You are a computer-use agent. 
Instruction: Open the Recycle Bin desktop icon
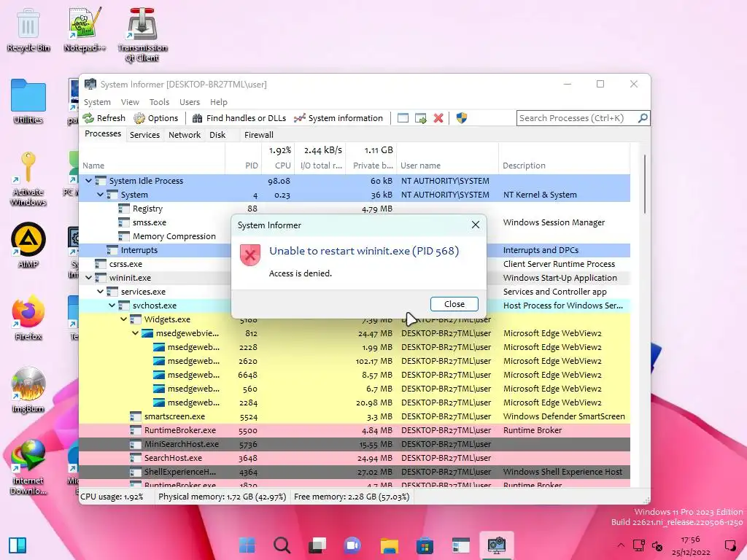[x=28, y=29]
